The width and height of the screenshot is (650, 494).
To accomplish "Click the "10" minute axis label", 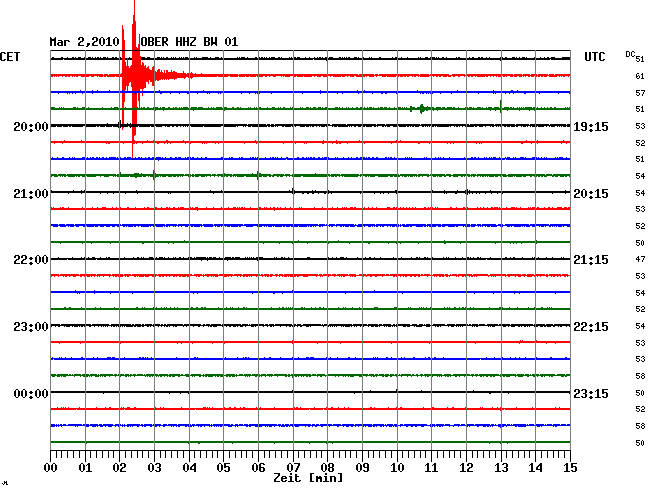I will 397,468.
